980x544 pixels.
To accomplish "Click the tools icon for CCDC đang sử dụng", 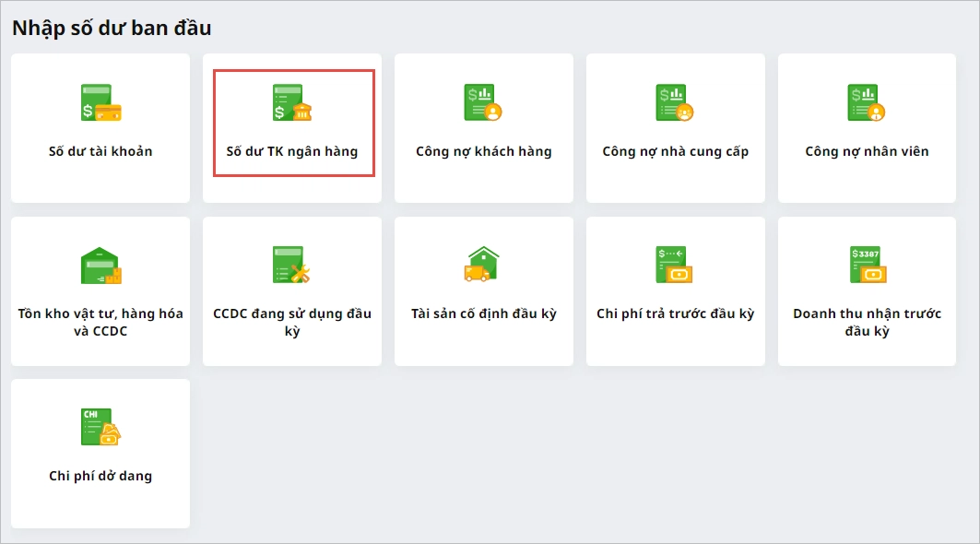I will tap(292, 266).
